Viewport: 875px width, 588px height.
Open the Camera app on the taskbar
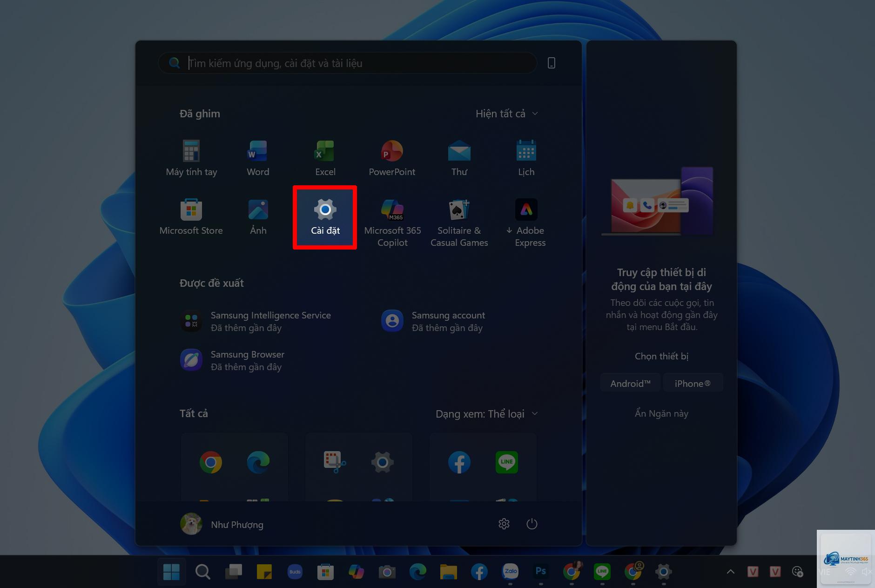tap(387, 572)
